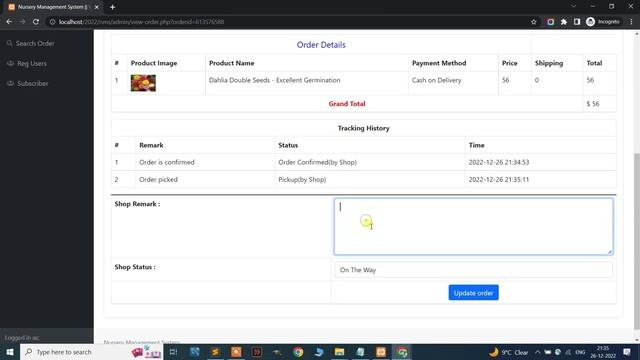Go back using browser back arrow

click(x=9, y=22)
